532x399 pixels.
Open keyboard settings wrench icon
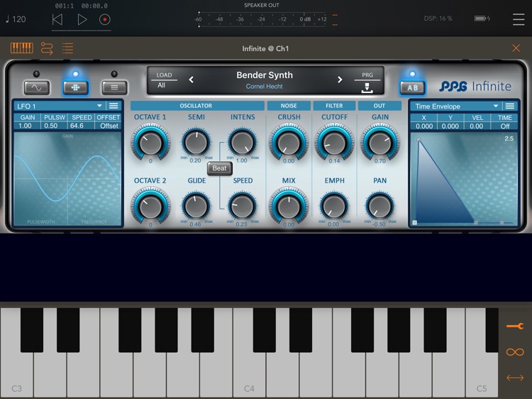[515, 327]
